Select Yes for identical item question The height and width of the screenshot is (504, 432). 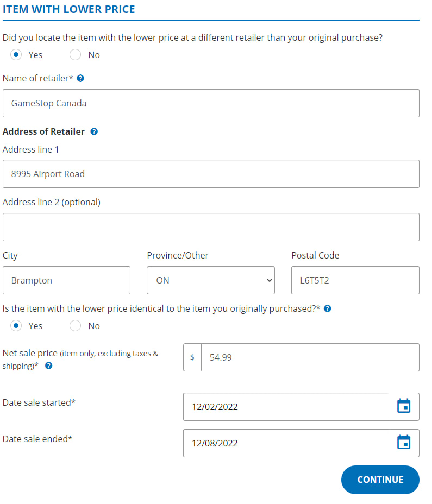point(16,326)
